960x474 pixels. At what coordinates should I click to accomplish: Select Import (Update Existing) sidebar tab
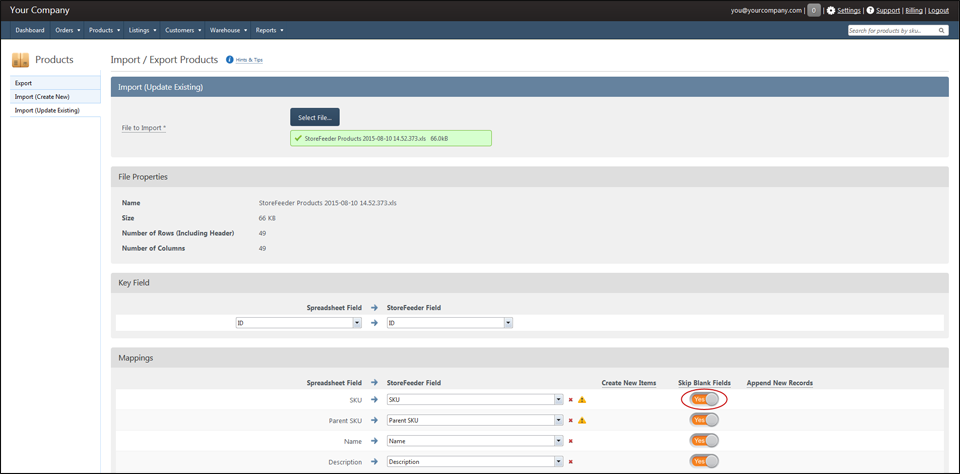coord(56,110)
